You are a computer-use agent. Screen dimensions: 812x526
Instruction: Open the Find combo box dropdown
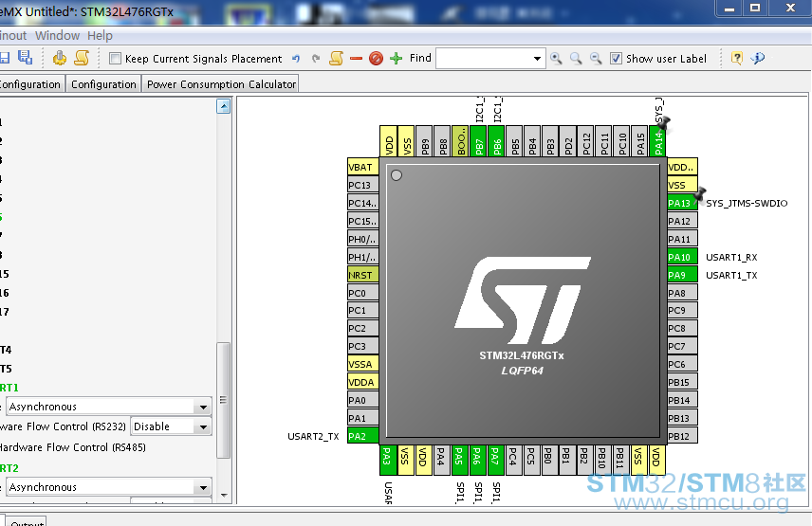tap(537, 59)
